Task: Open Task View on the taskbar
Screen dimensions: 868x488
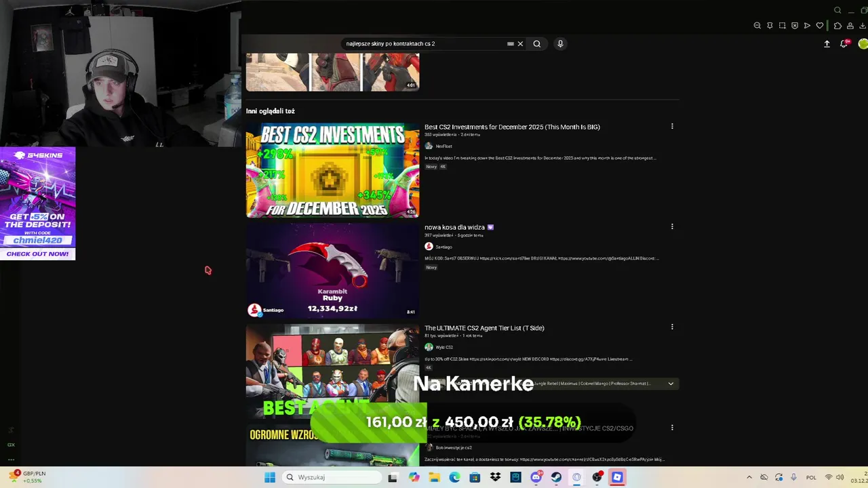Action: point(392,477)
